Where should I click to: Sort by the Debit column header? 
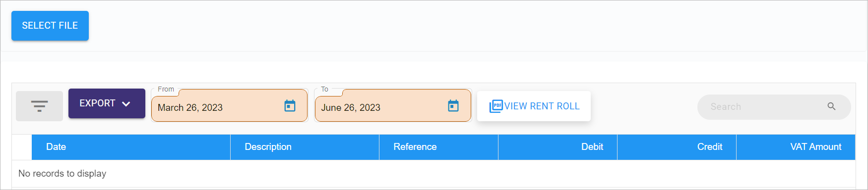[592, 147]
